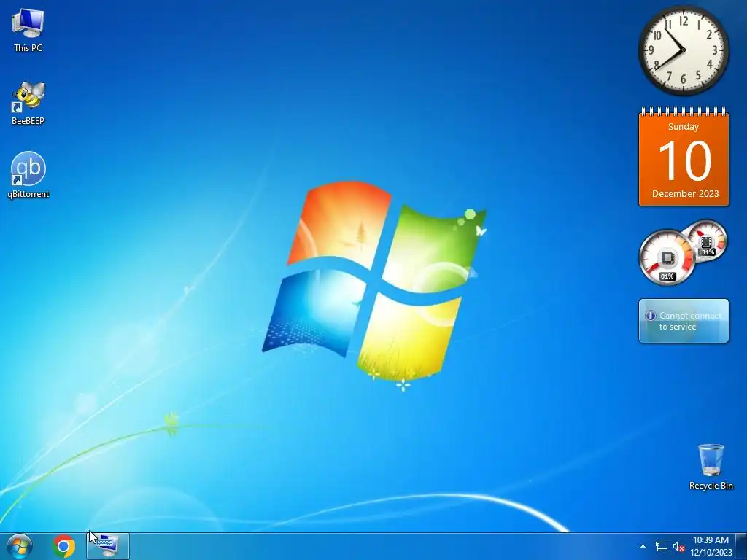Screen dimensions: 747x560
Task: Open the taskbar clock showing 10:39 AM
Action: pyautogui.click(x=711, y=546)
